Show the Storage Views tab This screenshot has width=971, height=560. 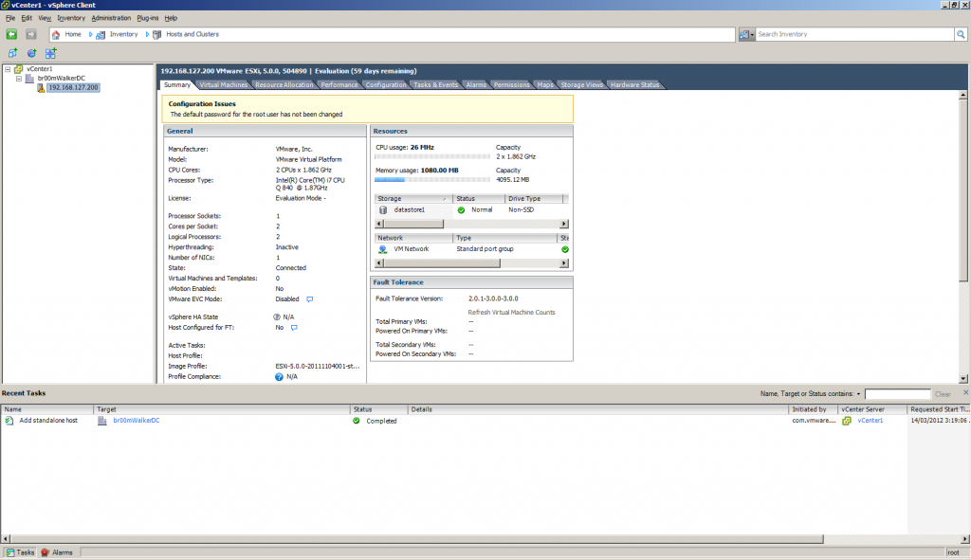coord(581,84)
